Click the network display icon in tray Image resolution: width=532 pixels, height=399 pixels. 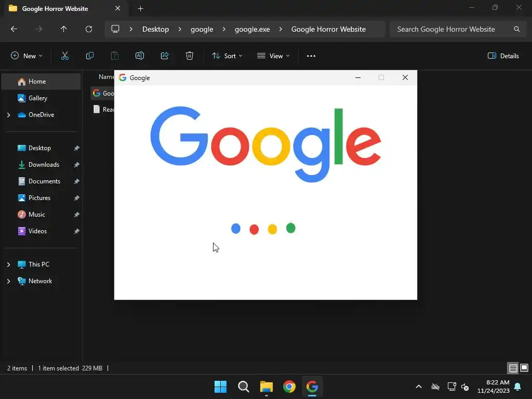pos(451,387)
